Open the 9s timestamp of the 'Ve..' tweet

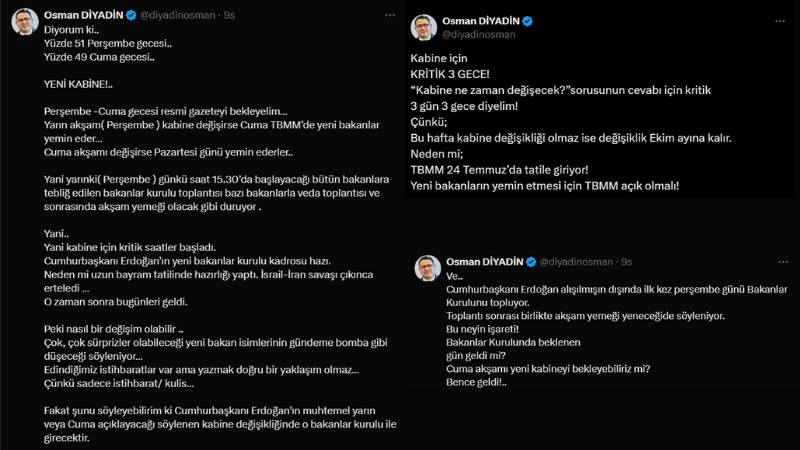click(x=627, y=262)
